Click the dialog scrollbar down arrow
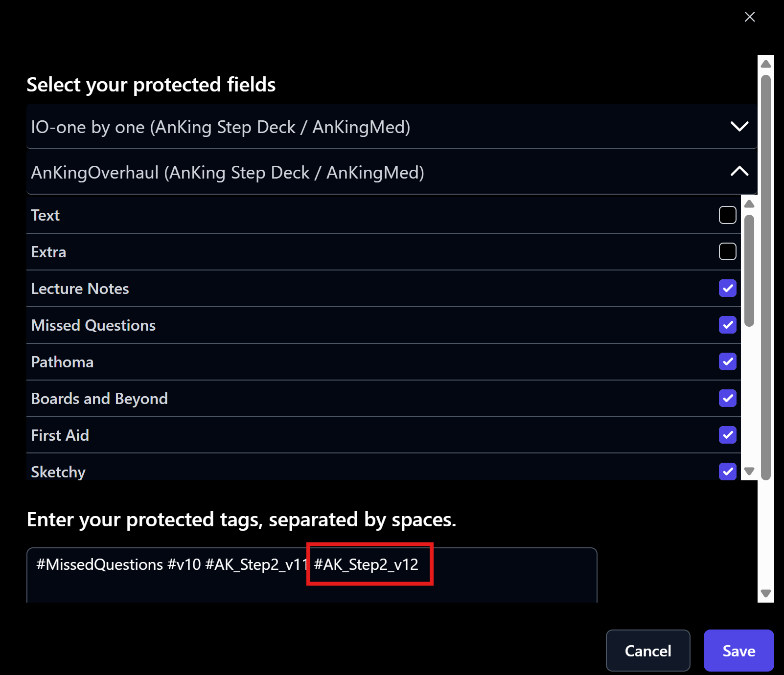 coord(766,593)
